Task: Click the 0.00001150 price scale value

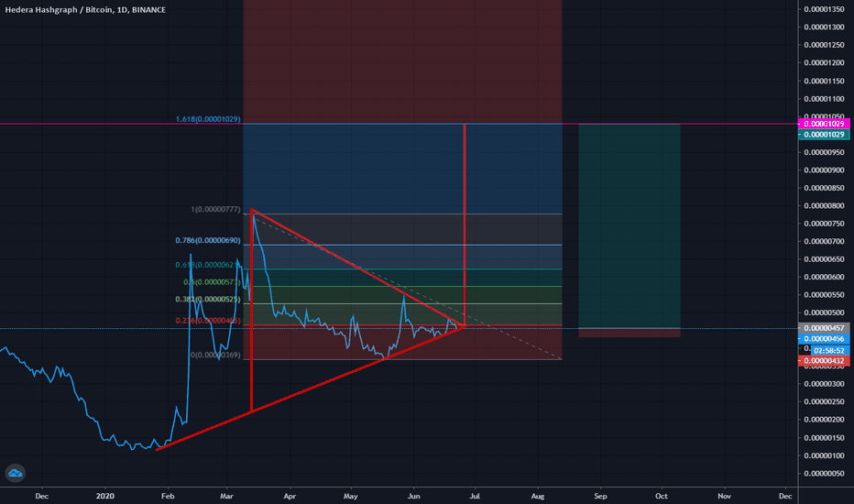Action: point(824,82)
